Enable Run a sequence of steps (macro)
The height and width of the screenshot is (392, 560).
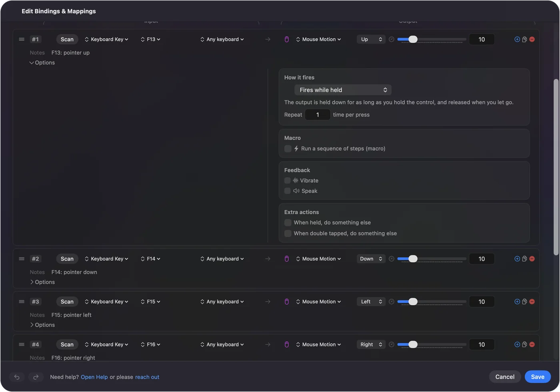288,148
